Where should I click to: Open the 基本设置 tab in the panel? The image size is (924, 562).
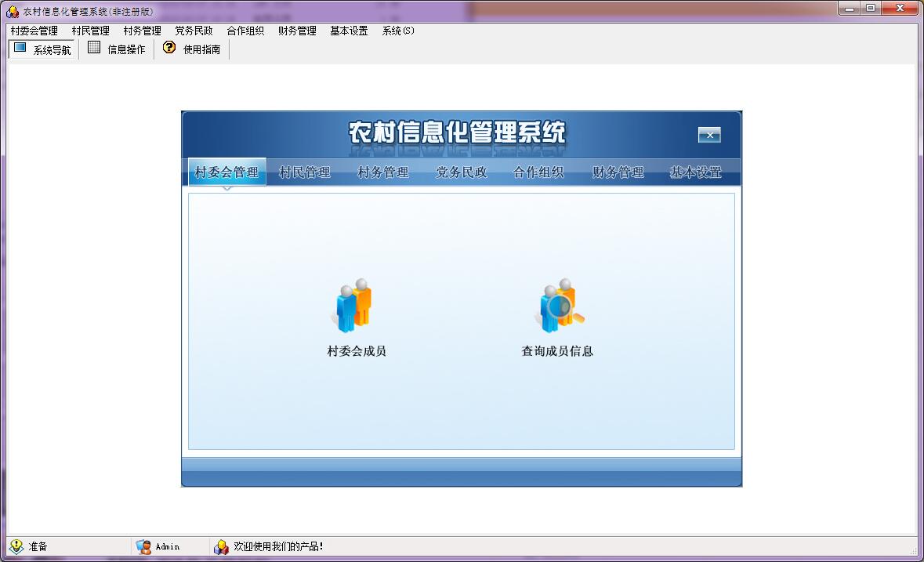point(697,172)
